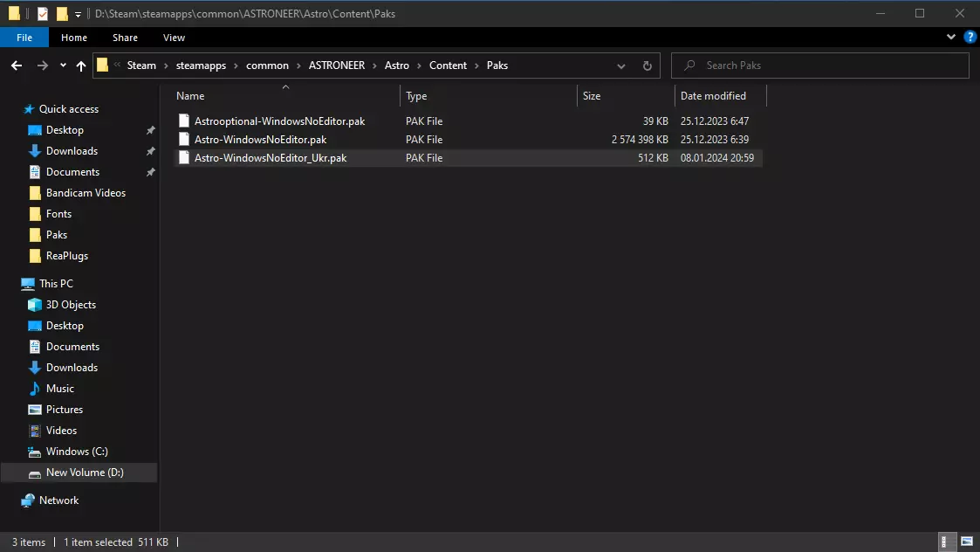Open Videos folder under This PC

click(x=61, y=431)
